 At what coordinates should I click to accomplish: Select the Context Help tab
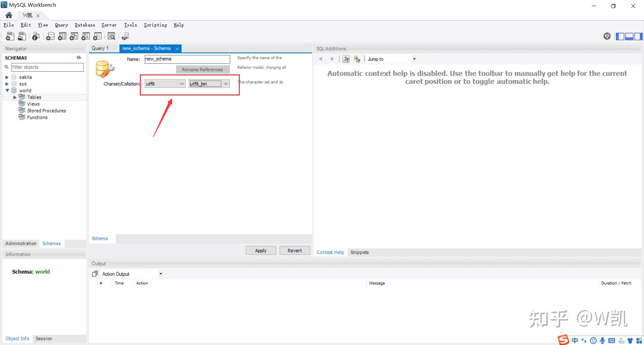coord(330,252)
